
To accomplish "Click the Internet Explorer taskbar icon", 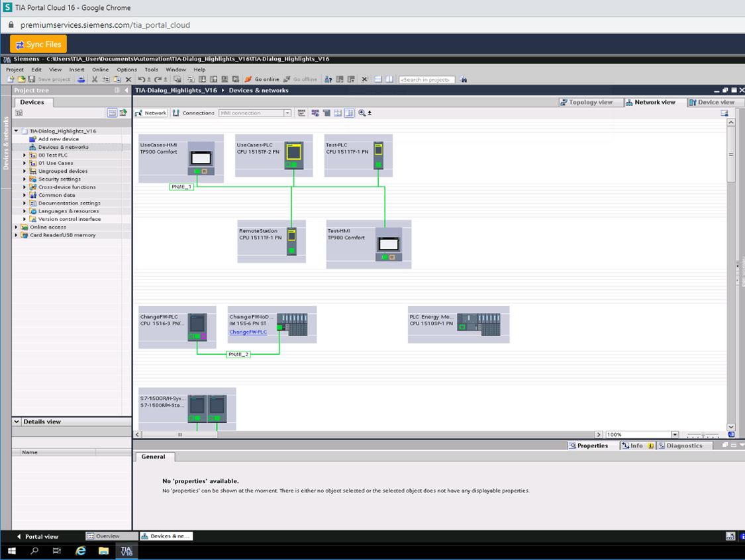I will pos(81,551).
